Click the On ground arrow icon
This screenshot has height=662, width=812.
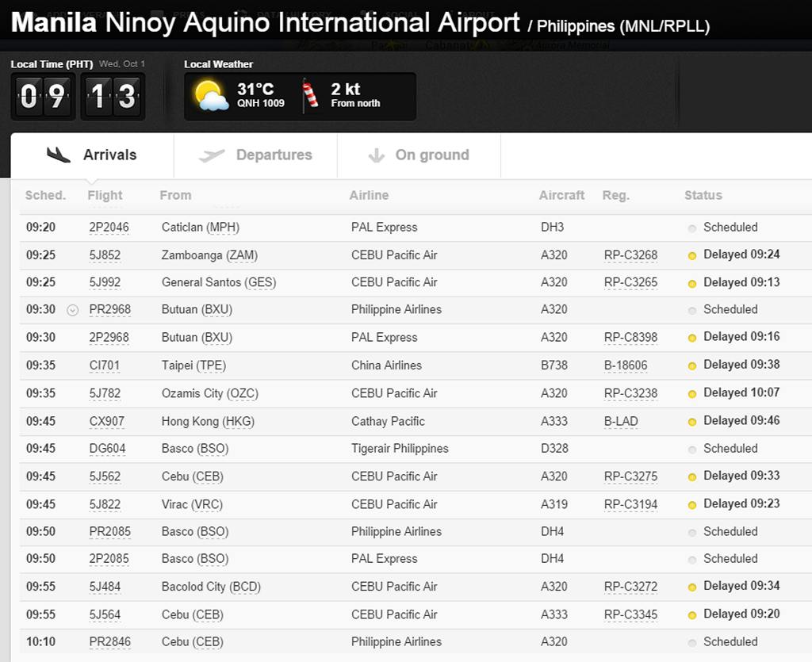pyautogui.click(x=377, y=155)
